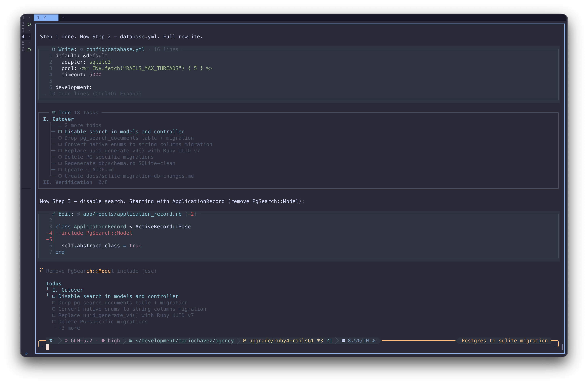Click the spinner icon before 'Remove PgSearch::Model'
This screenshot has height=384, width=588.
[x=41, y=270]
